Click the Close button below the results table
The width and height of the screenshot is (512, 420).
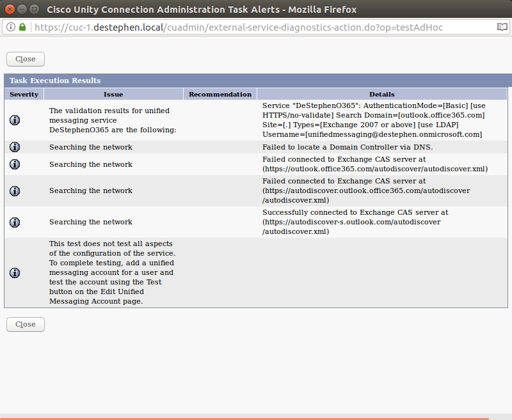point(26,325)
